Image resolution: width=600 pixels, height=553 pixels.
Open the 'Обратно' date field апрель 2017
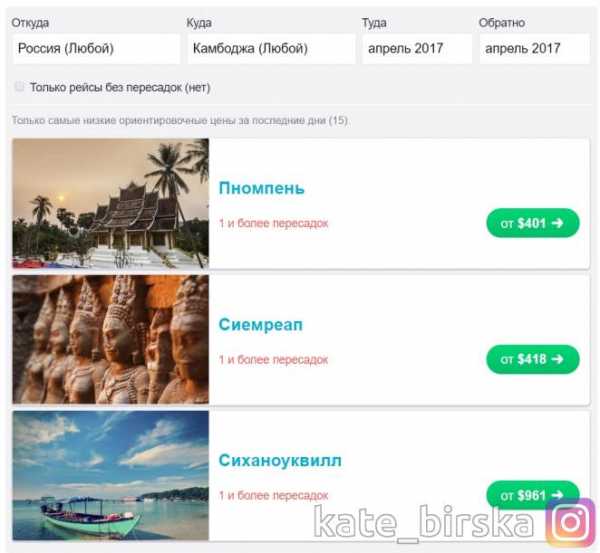click(535, 49)
